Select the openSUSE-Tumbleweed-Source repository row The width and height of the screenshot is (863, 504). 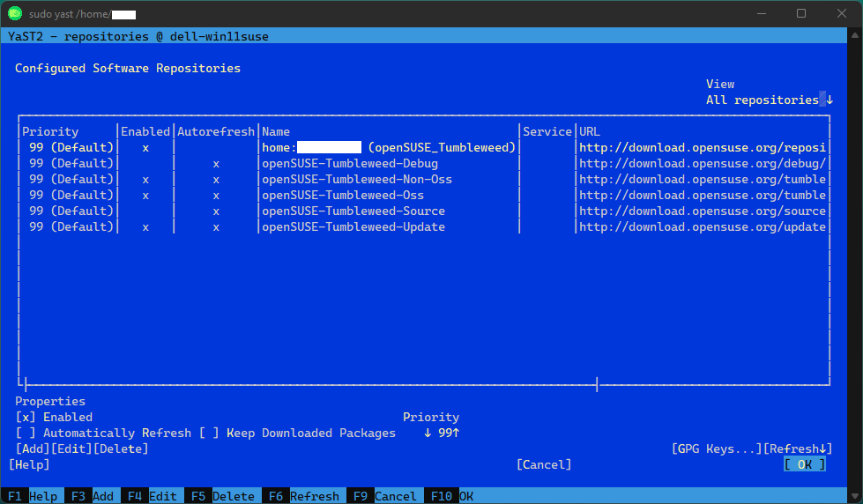pos(424,211)
